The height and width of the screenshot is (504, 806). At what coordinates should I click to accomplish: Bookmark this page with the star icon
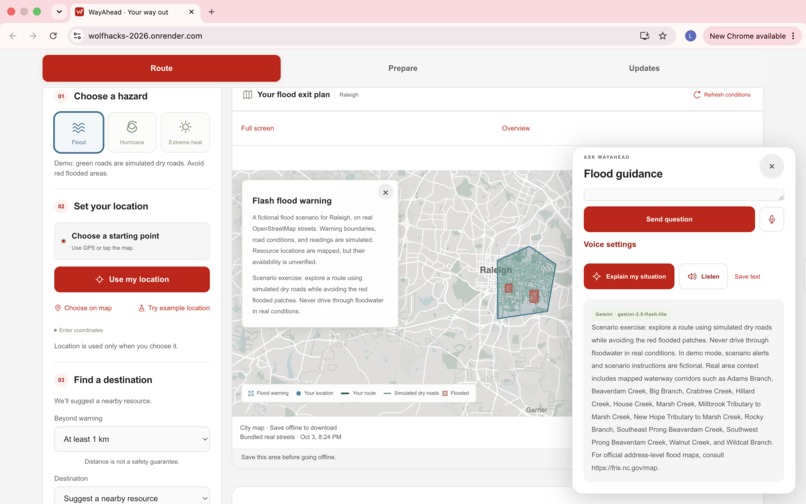point(663,35)
